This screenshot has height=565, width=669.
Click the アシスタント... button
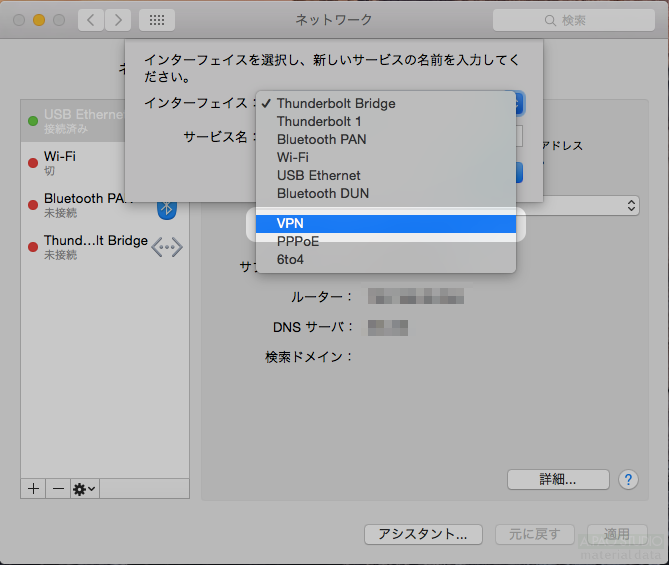(423, 534)
